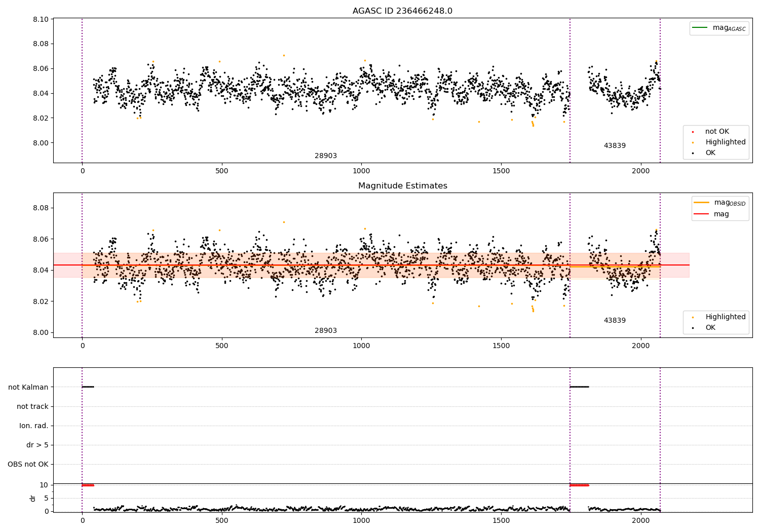Screen dimensions: 760x532
Task: Click the red horizontal mag line in Magnitude Estimates
Action: point(371,265)
